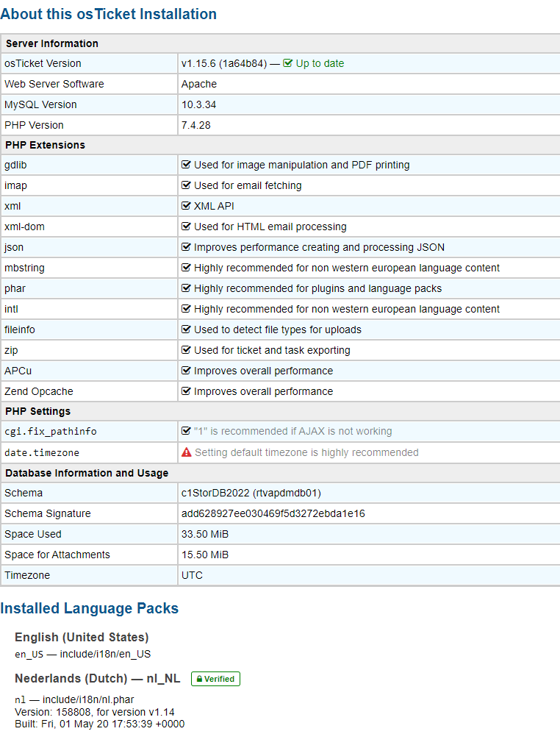Click text Highly recommended for plugins and language packs
The width and height of the screenshot is (560, 734).
pyautogui.click(x=317, y=288)
